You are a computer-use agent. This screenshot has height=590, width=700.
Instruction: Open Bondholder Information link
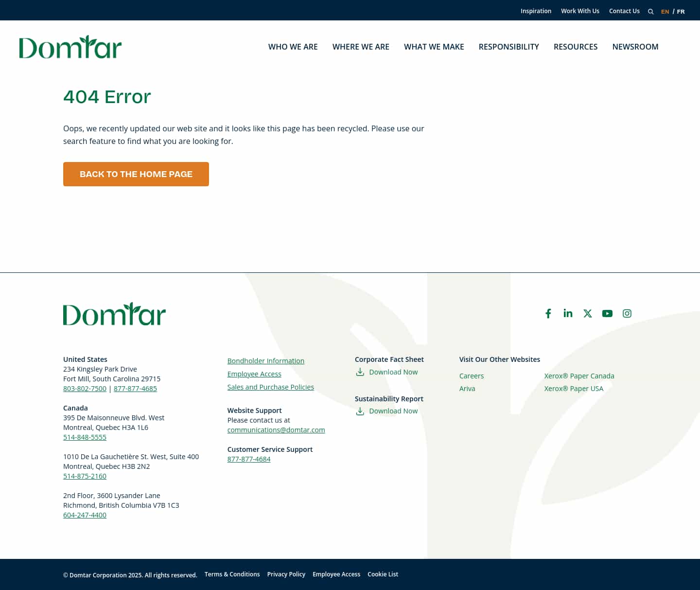[266, 361]
